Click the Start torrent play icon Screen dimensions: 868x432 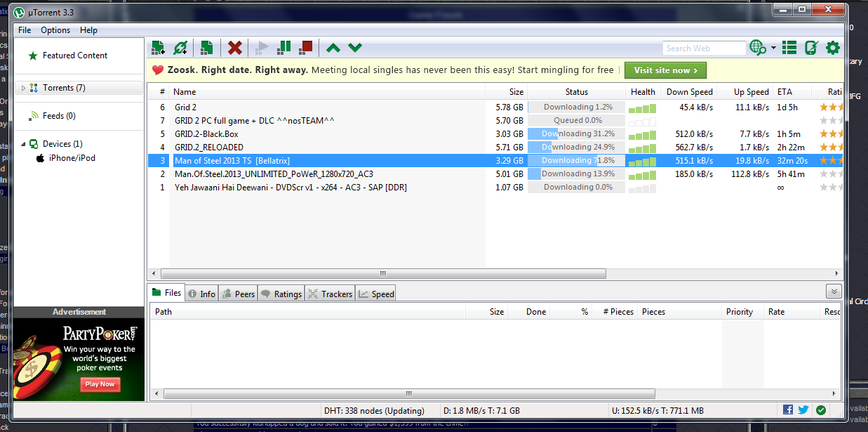click(x=262, y=48)
